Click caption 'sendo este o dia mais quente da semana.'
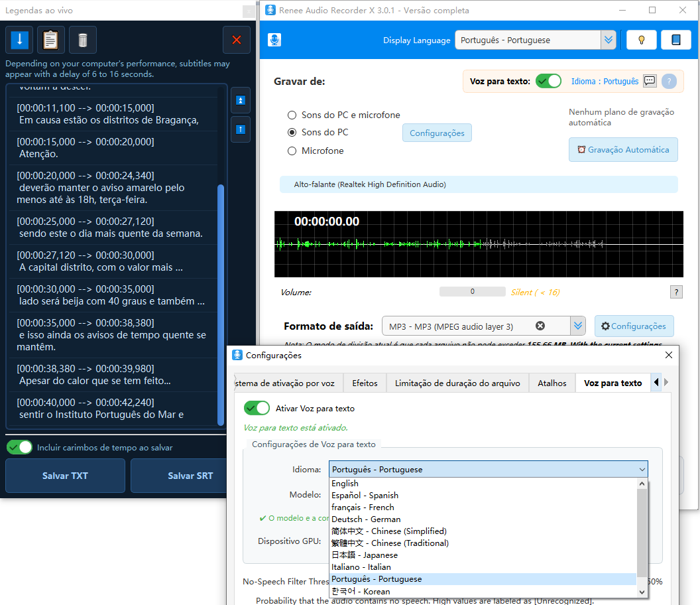The image size is (700, 605). 111,234
